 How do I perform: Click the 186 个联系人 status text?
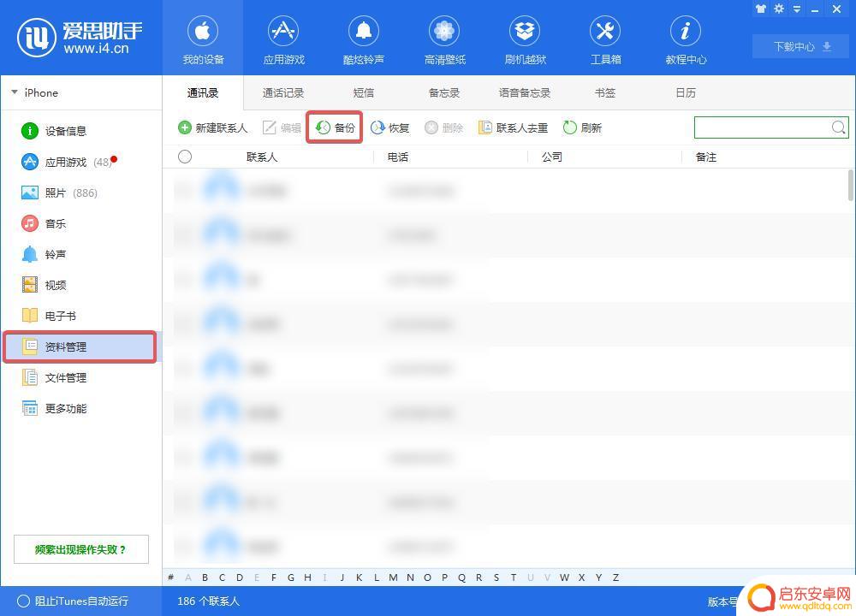pos(209,601)
